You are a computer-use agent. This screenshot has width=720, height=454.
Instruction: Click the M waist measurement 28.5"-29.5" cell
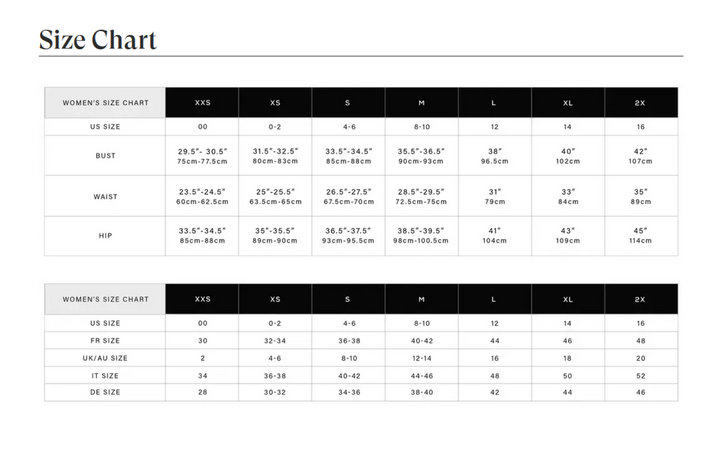[421, 196]
